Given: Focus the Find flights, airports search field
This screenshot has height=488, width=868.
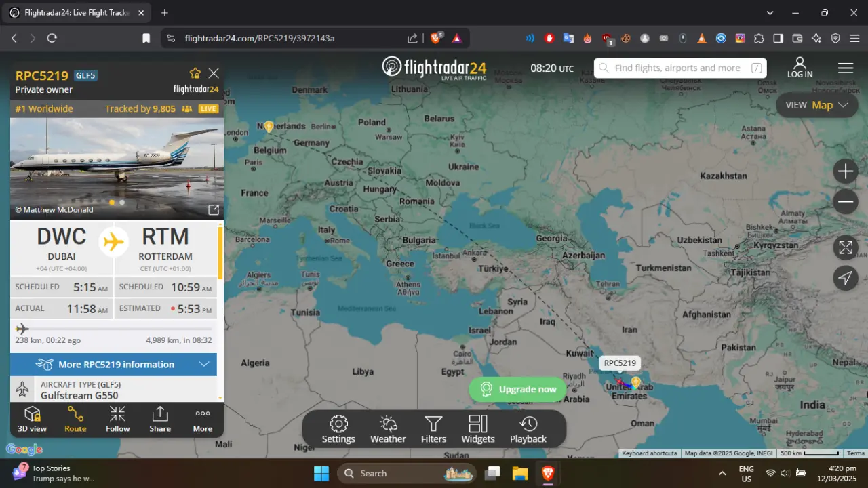Looking at the screenshot, I should pos(680,68).
